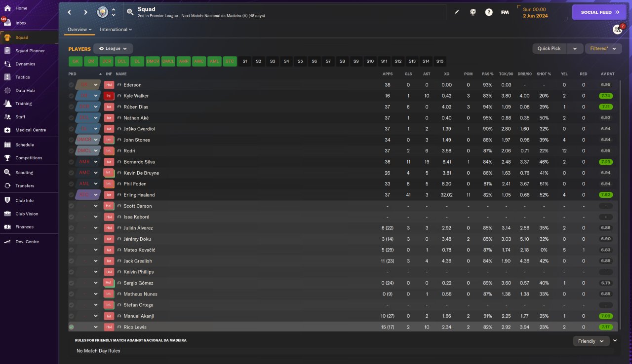
Task: Select the S1 selection slot
Action: [244, 61]
